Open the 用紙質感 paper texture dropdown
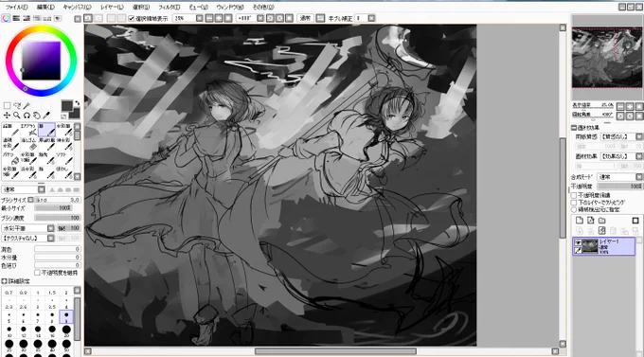 [639, 136]
